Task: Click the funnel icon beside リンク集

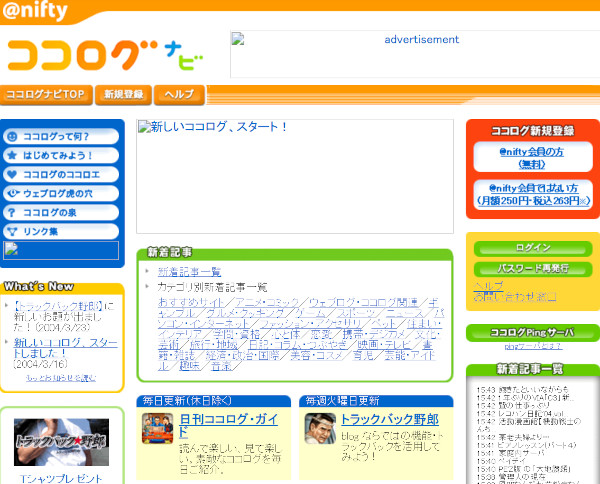Action: pyautogui.click(x=12, y=232)
